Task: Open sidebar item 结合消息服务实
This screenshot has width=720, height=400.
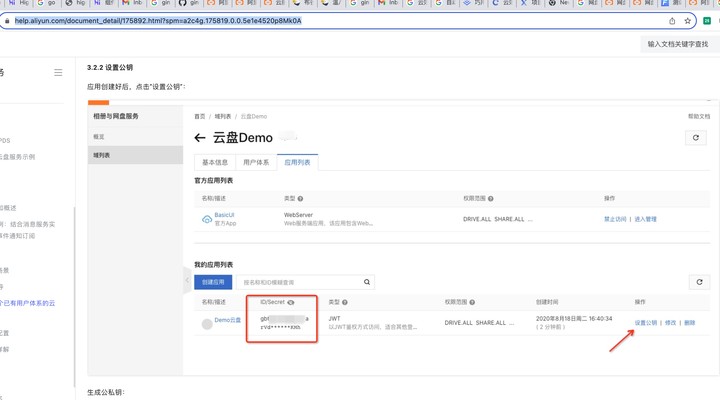Action: pos(28,224)
